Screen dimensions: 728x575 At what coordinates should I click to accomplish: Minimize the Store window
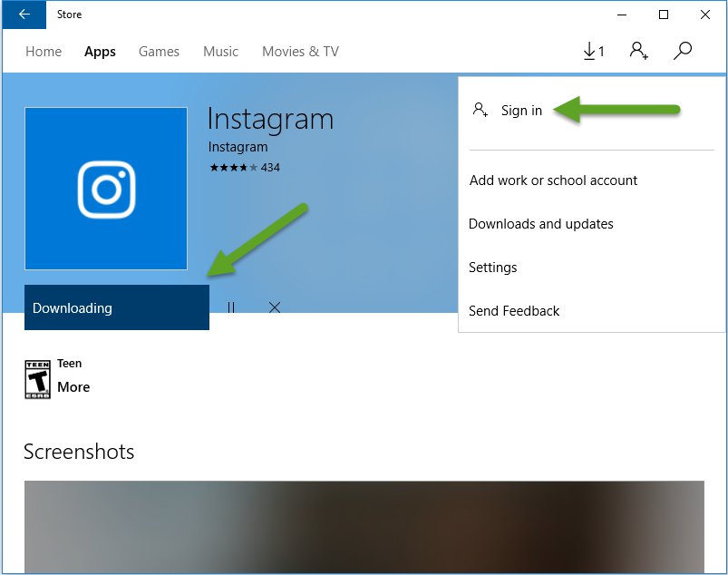pos(622,15)
